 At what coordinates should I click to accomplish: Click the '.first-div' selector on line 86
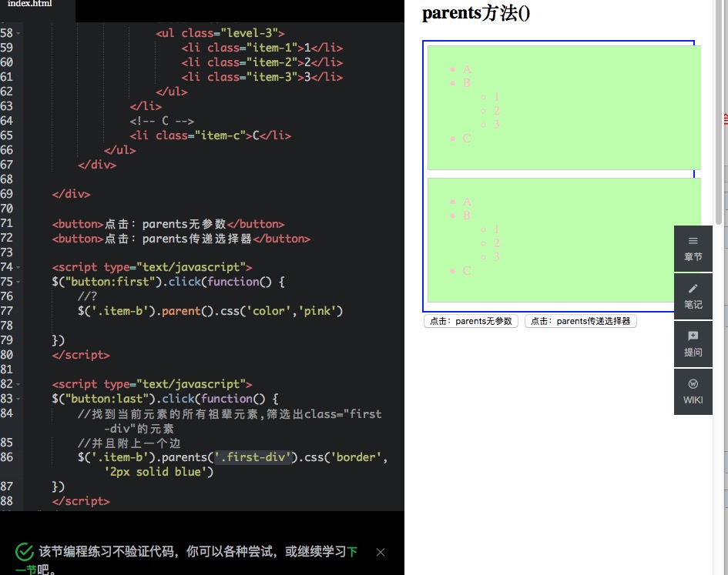click(253, 457)
